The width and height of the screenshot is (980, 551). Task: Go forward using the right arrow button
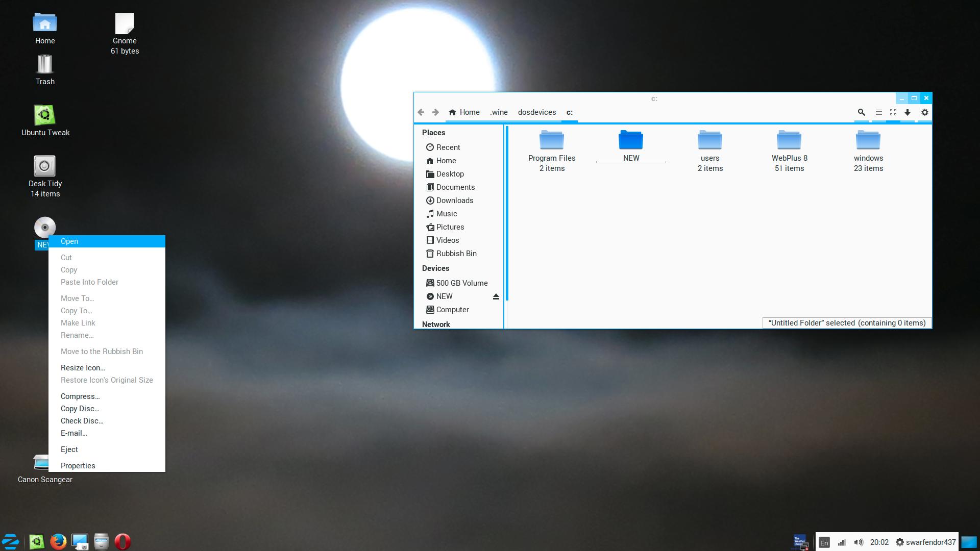(x=435, y=112)
